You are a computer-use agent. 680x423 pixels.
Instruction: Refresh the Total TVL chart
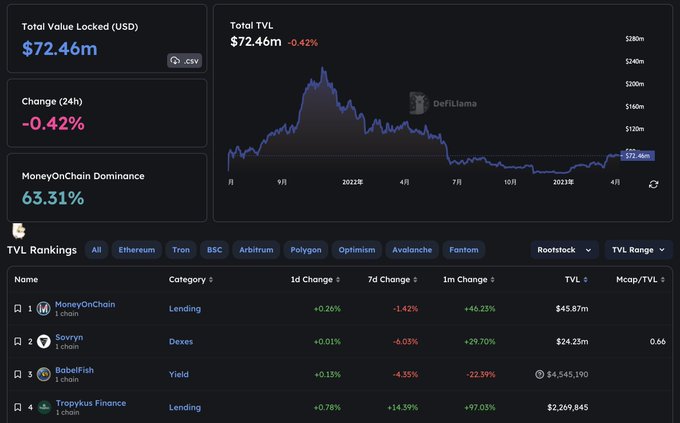654,184
